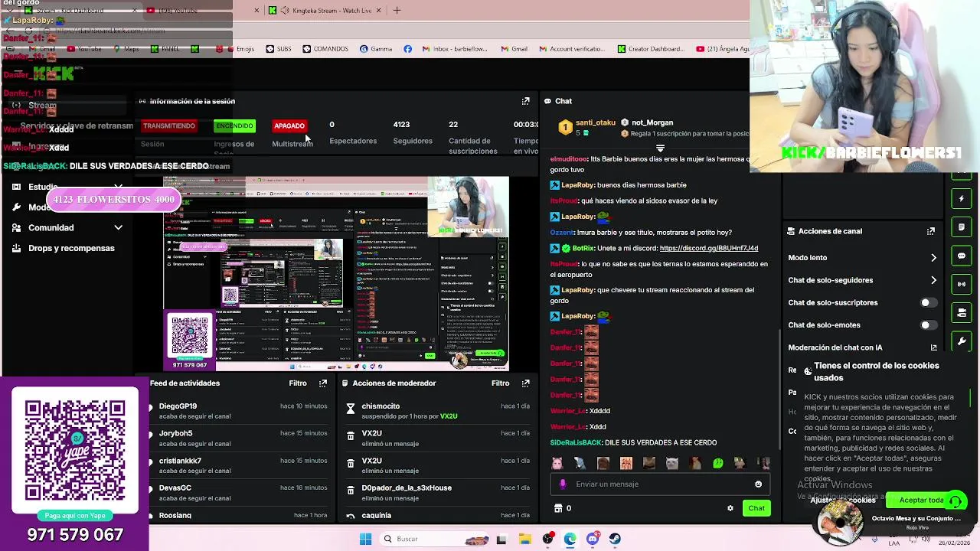Open Microsoft Edge in the taskbar
This screenshot has width=980, height=551.
[x=570, y=539]
